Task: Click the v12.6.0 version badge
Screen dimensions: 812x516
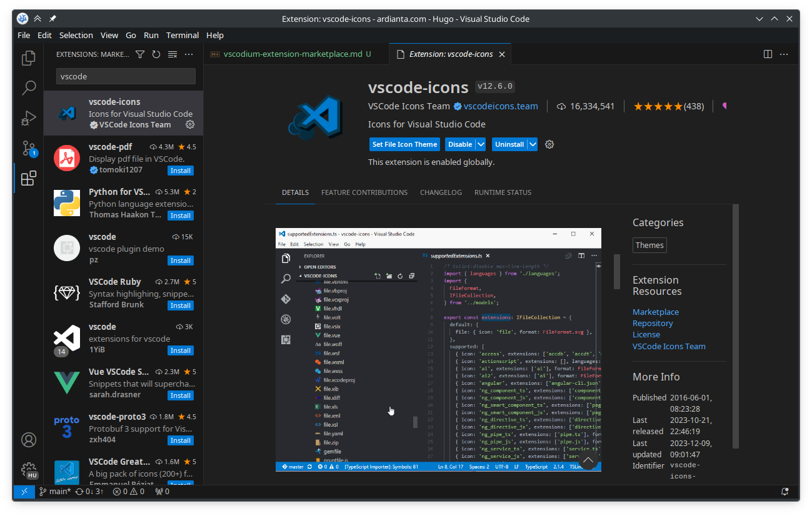Action: (x=494, y=87)
